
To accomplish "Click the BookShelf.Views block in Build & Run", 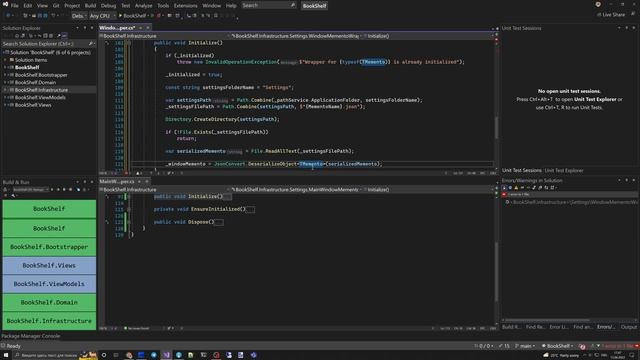I will pyautogui.click(x=49, y=265).
